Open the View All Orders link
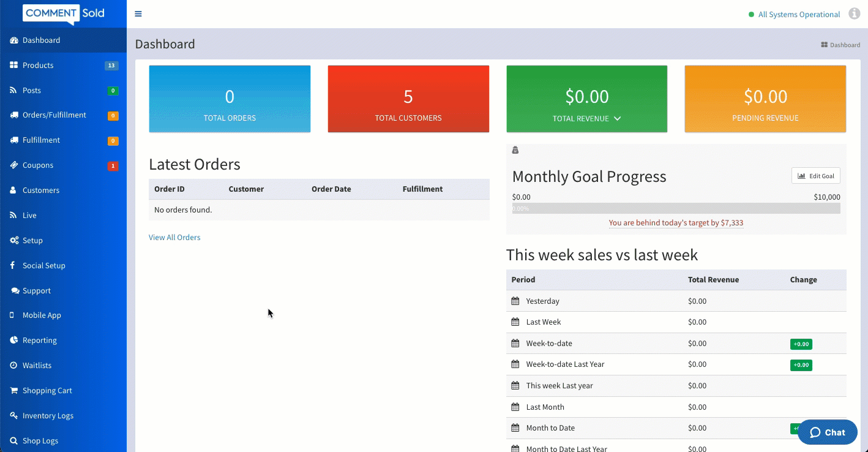 pyautogui.click(x=174, y=238)
